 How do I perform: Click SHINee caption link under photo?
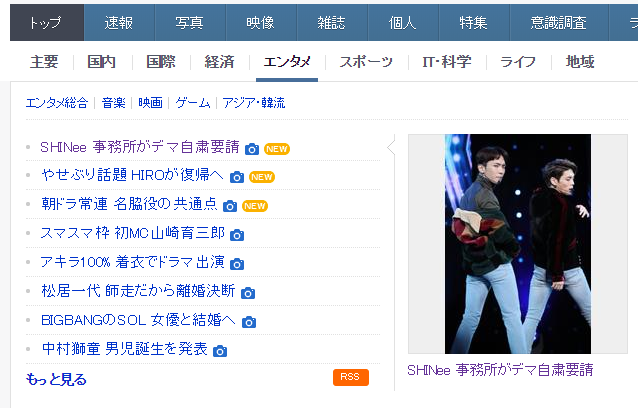coord(500,370)
